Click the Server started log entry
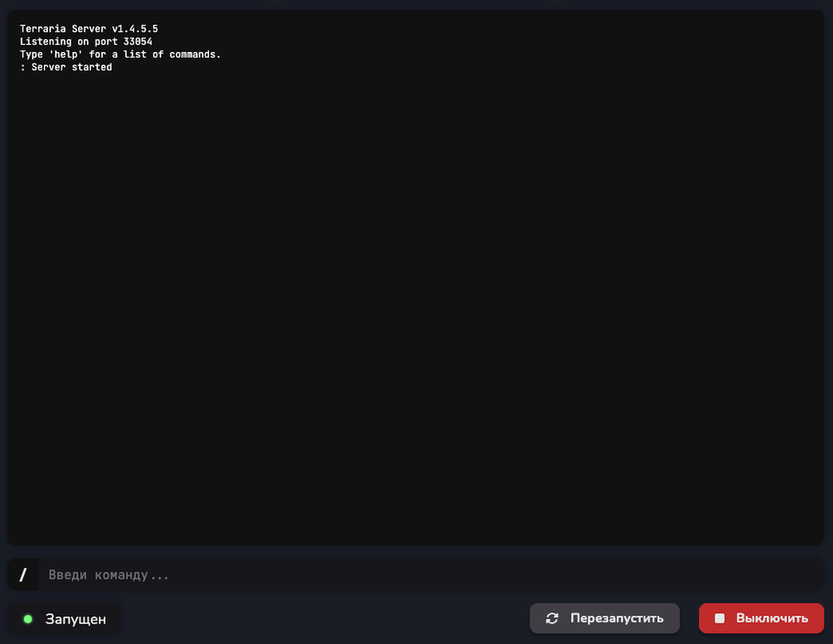 pyautogui.click(x=66, y=67)
